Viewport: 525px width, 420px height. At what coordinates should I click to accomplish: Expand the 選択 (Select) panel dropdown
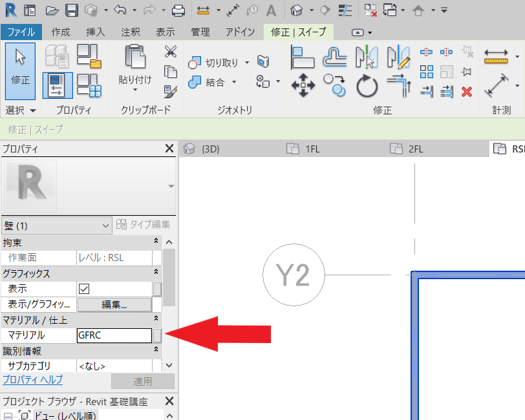pyautogui.click(x=33, y=110)
